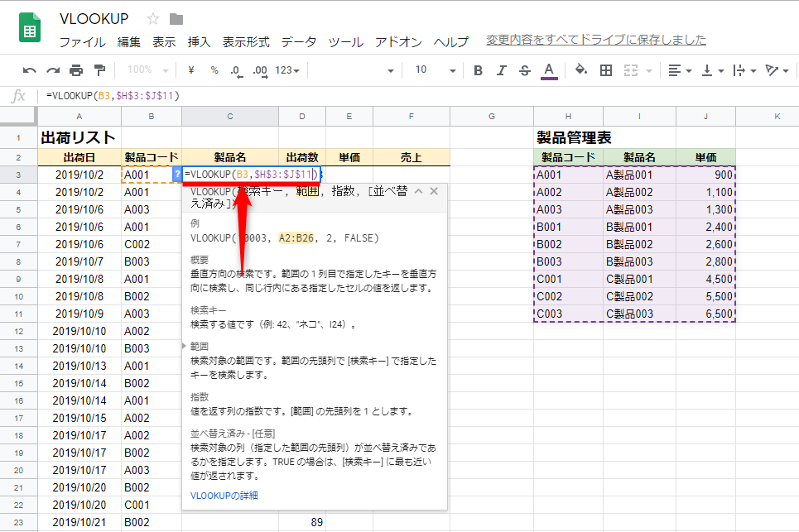Change the text color
799x532 pixels.
pos(546,70)
